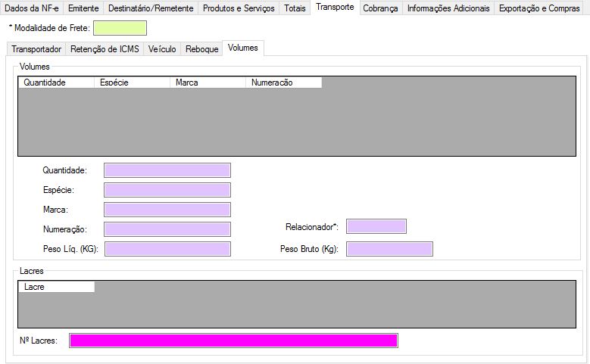590x364 pixels.
Task: Open the Exportação e Compras tab
Action: coord(539,8)
